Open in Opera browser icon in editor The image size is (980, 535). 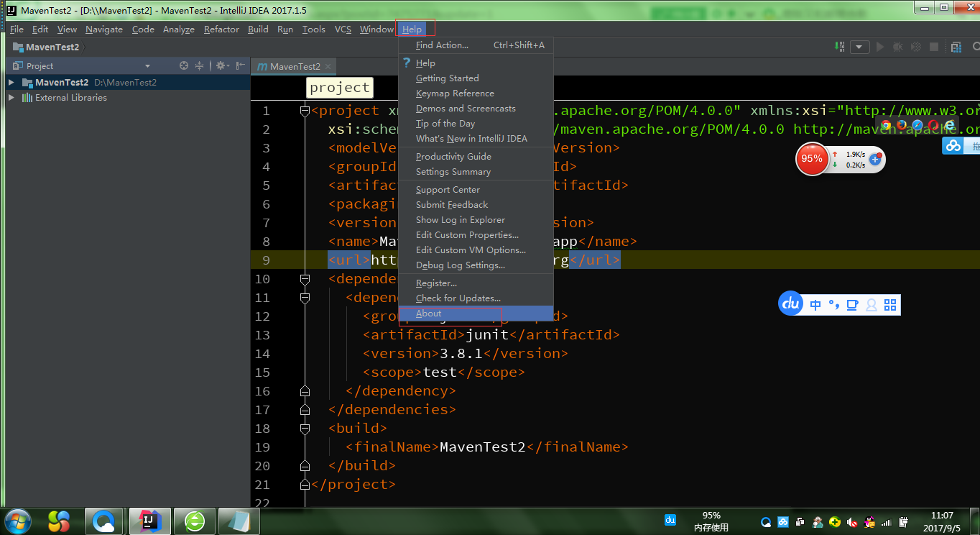933,125
